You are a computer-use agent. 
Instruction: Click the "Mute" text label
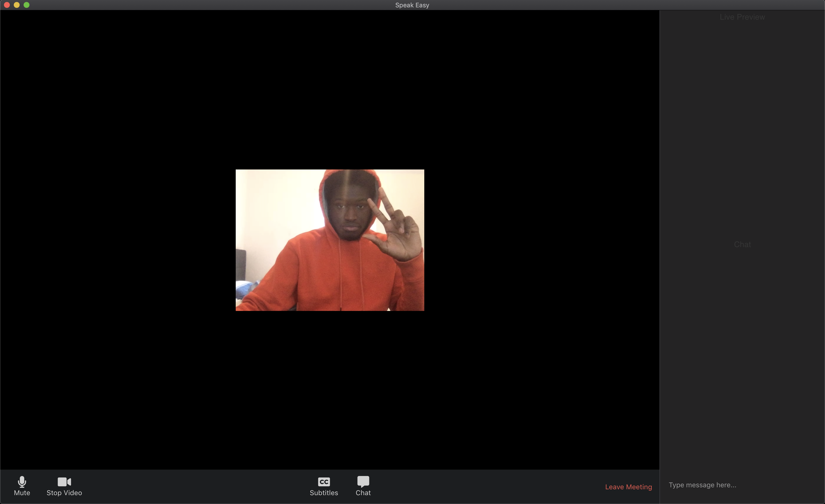(x=22, y=493)
